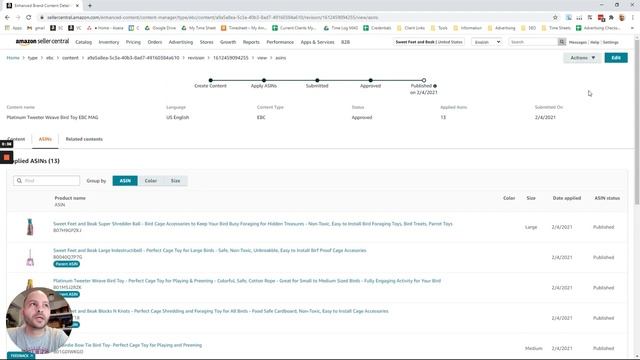Reload the page with the refresh icon
This screenshot has height=360, width=640.
(29, 18)
